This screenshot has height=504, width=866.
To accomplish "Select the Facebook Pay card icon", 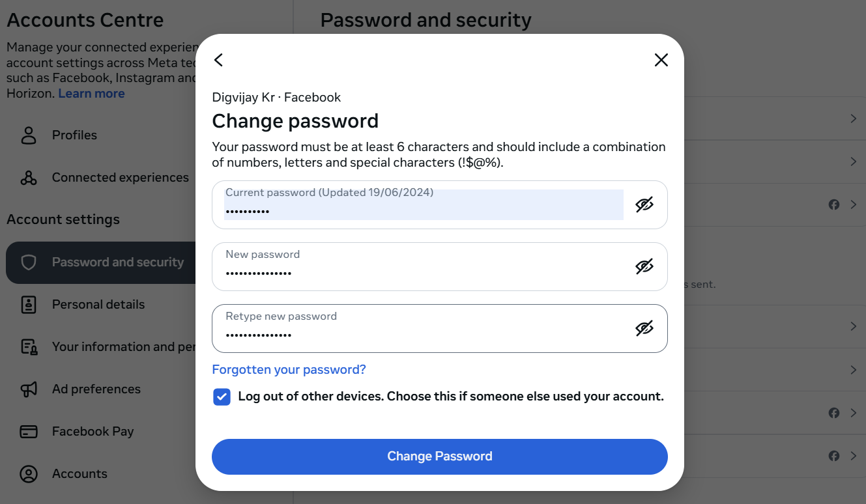I will [x=28, y=431].
